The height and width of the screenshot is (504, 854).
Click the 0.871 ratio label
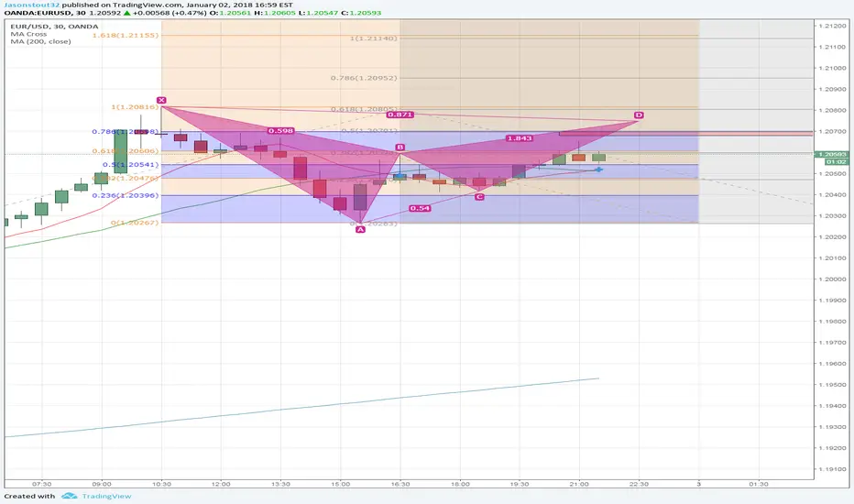coord(400,115)
